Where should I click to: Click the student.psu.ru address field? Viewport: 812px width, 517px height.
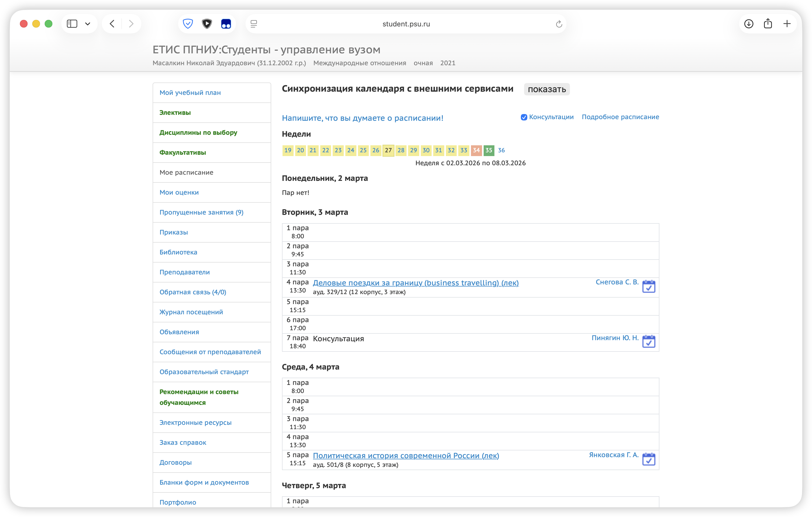coord(406,24)
